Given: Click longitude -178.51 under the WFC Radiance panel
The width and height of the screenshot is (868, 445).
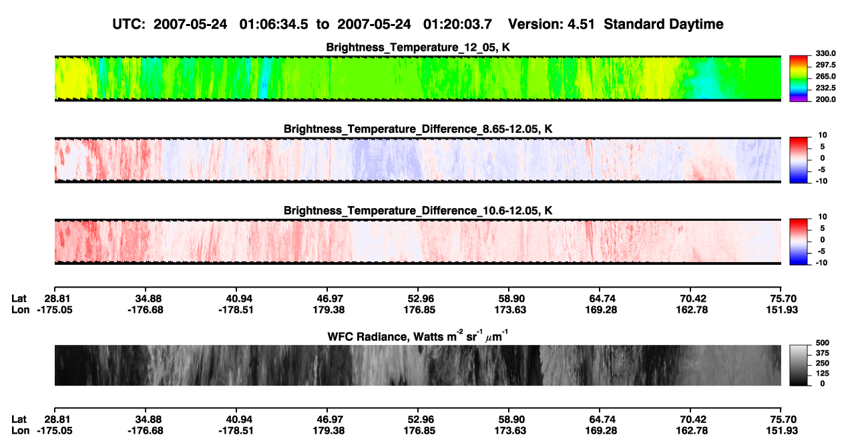Looking at the screenshot, I should [x=236, y=430].
